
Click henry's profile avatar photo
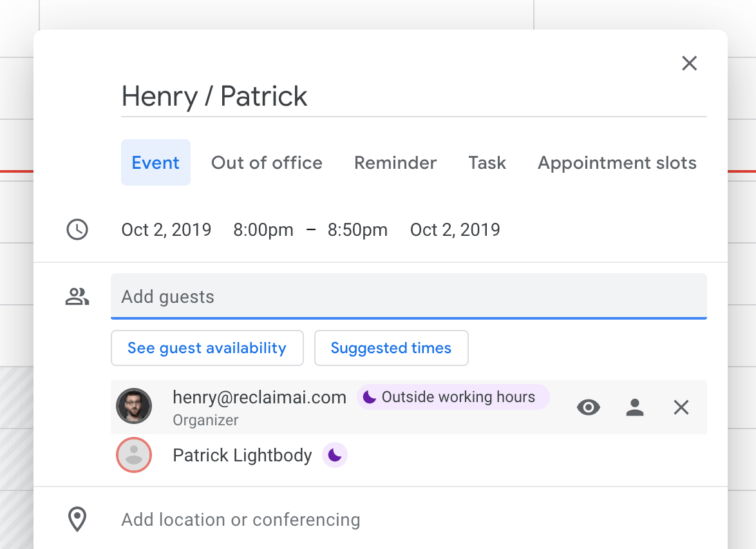click(134, 406)
